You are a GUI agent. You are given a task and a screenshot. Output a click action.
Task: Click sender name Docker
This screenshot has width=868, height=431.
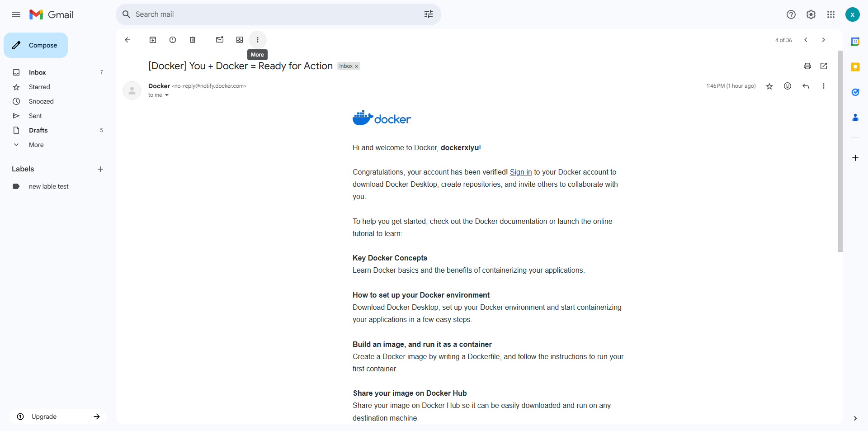pyautogui.click(x=159, y=86)
